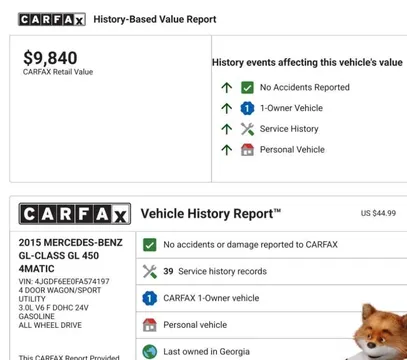
Task: Click the large CARFAX logo on Vehicle History Report
Action: tap(75, 214)
